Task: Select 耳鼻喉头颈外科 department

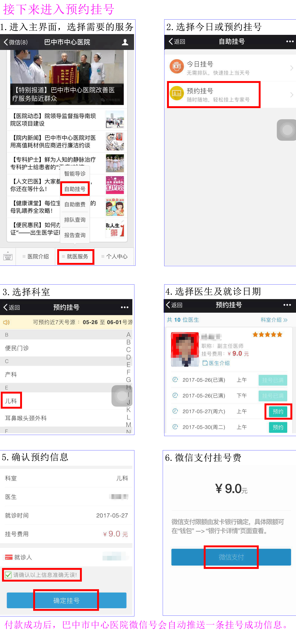Action: (66, 418)
